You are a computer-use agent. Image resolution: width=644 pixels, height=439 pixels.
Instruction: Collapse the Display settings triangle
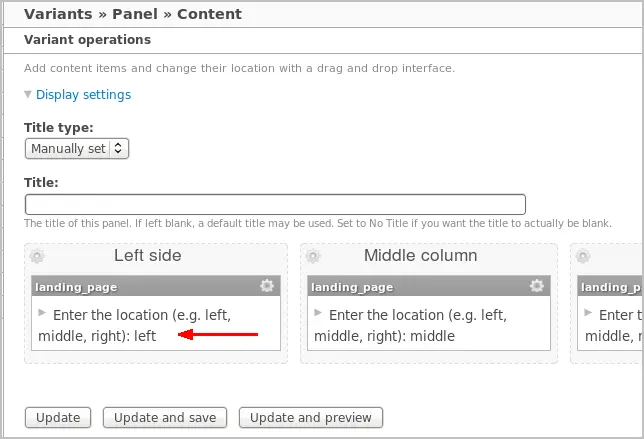[28, 94]
